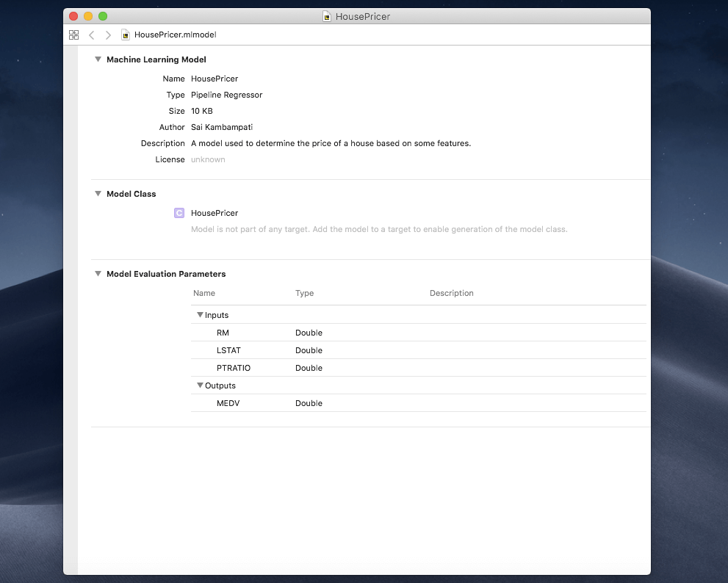Collapse the Model Evaluation Parameters section
The image size is (728, 583).
pyautogui.click(x=98, y=274)
